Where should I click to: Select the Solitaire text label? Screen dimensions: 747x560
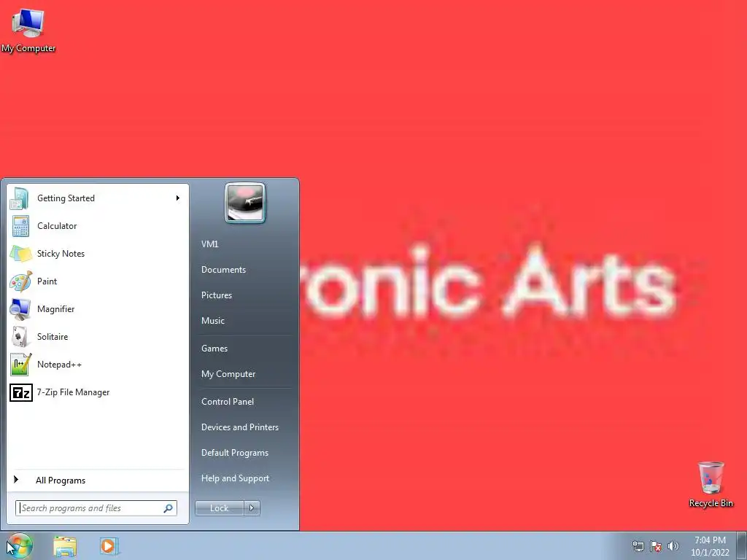[53, 337]
